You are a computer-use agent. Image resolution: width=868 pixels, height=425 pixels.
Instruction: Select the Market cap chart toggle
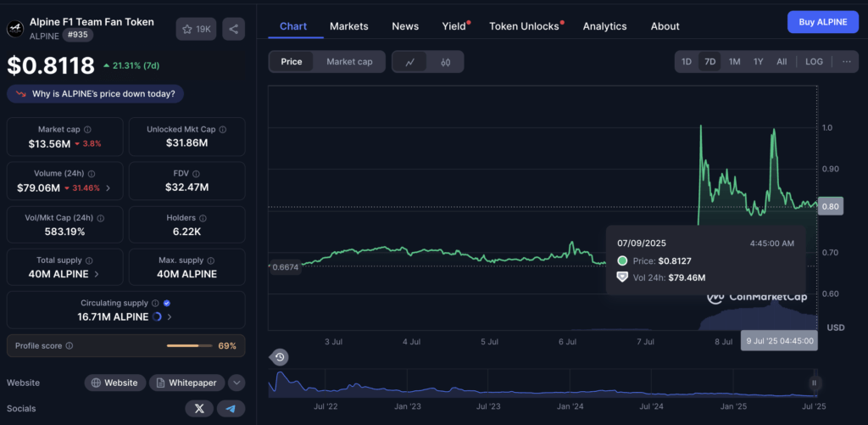pyautogui.click(x=349, y=62)
